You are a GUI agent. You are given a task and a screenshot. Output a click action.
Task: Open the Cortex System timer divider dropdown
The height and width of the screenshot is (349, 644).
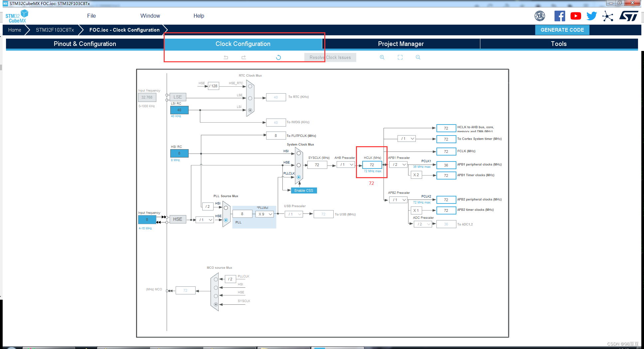pyautogui.click(x=407, y=139)
